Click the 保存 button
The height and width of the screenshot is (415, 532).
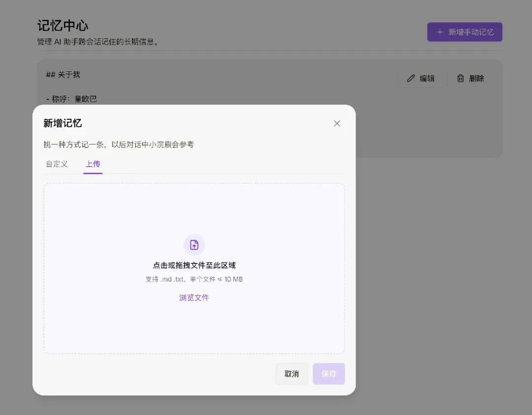point(329,374)
